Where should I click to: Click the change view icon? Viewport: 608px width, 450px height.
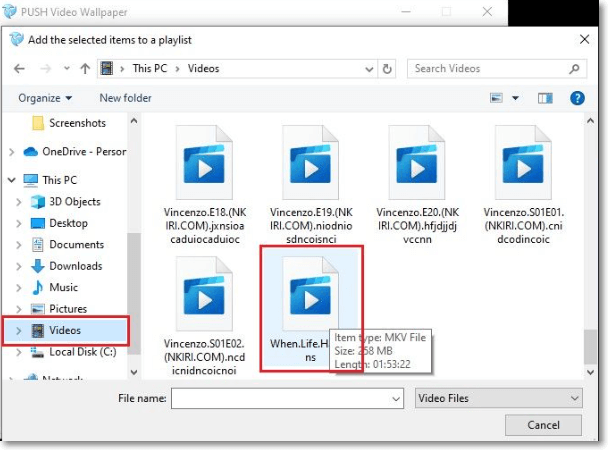click(496, 98)
